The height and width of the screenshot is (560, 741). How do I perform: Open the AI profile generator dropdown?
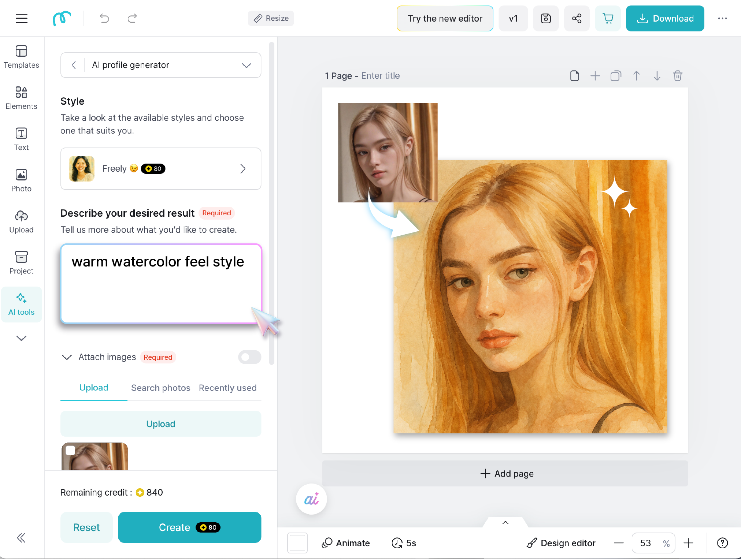tap(246, 65)
